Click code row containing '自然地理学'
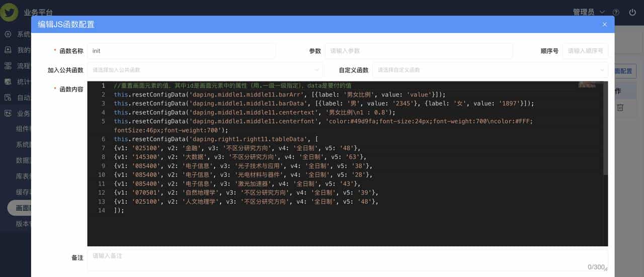This screenshot has width=644, height=277. (246, 193)
